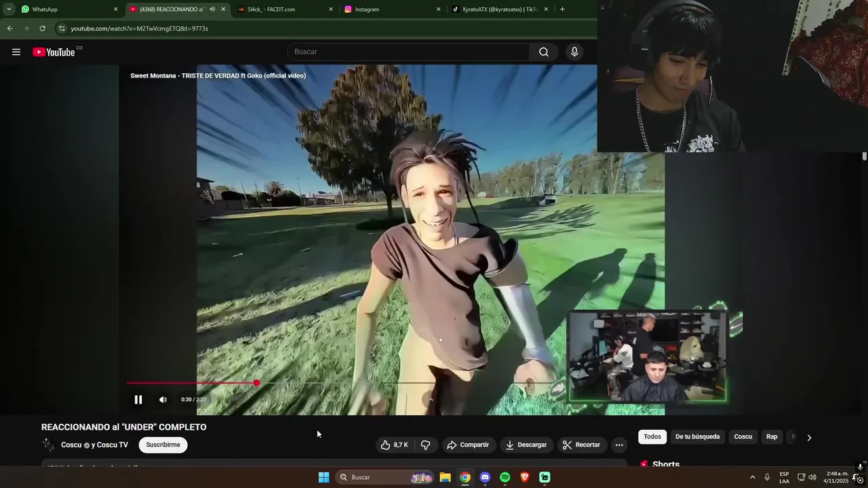Start voice search with microphone icon
Screen dimensions: 868x488
[574, 52]
